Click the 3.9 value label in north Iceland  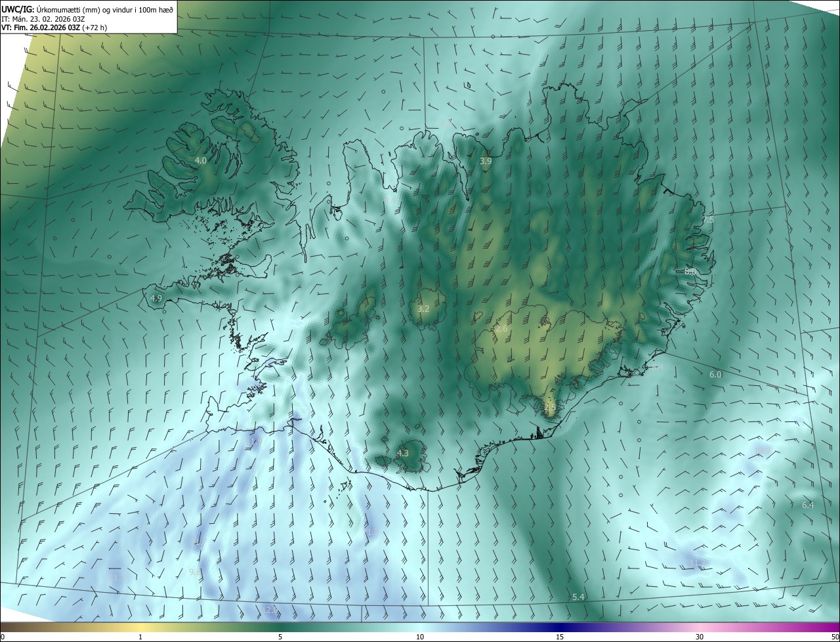tap(486, 161)
